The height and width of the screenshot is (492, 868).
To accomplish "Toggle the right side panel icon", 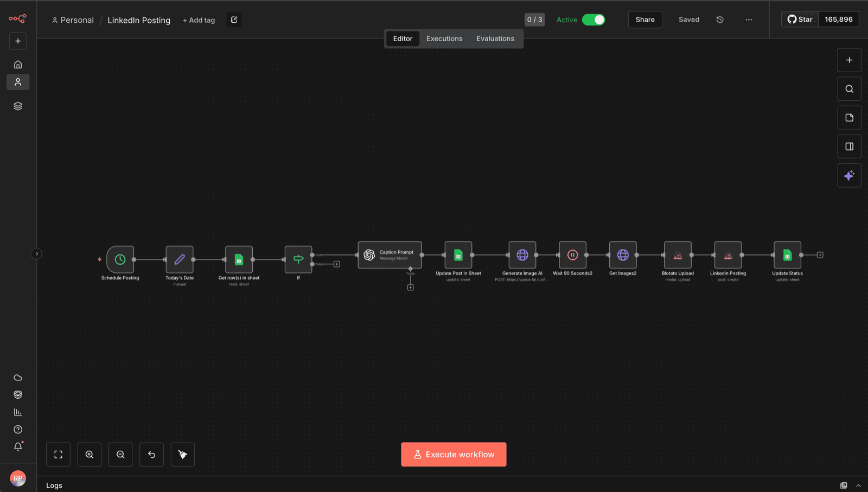I will click(849, 146).
